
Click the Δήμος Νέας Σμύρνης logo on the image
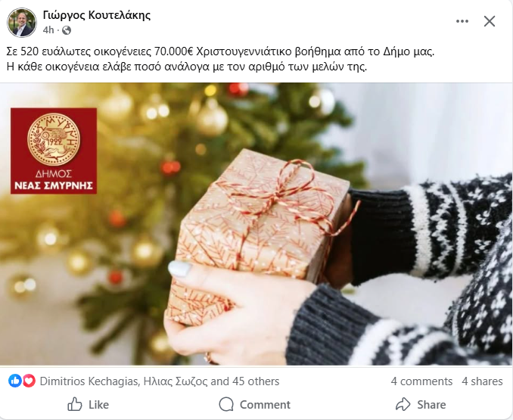(x=54, y=151)
